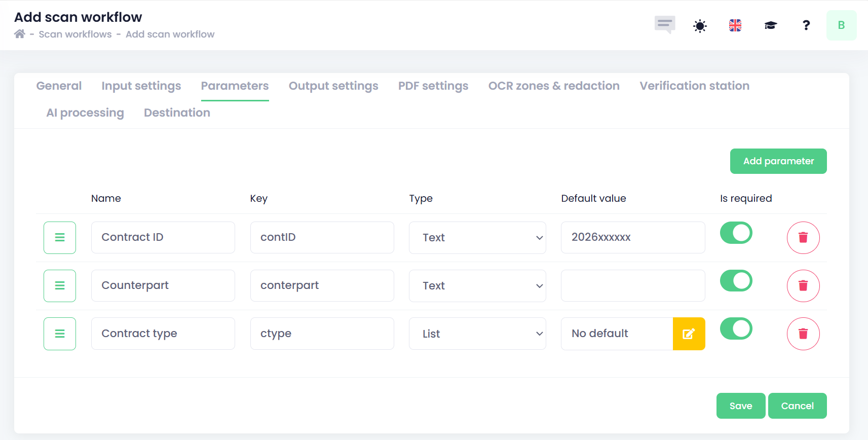Toggle required switch for Contract ID
This screenshot has width=868, height=440.
736,233
